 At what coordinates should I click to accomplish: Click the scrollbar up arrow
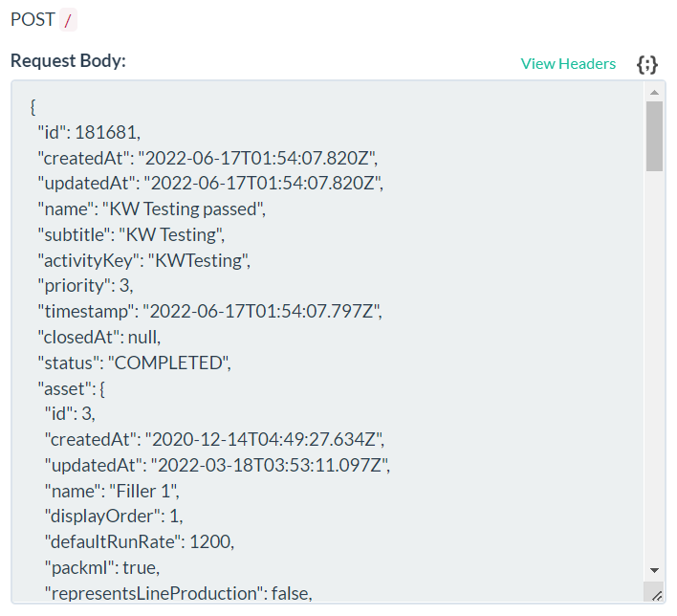click(x=655, y=92)
